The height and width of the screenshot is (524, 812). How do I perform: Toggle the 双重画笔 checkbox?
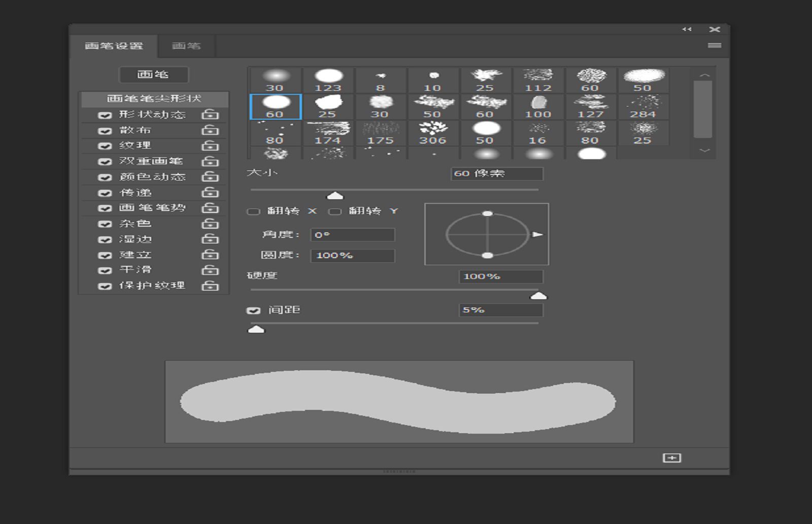pyautogui.click(x=105, y=162)
